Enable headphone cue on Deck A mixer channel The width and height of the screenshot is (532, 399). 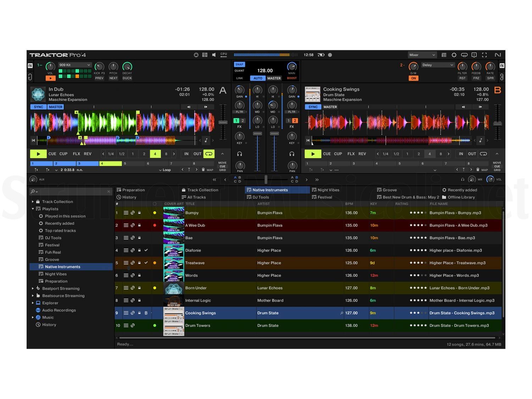coord(240,154)
